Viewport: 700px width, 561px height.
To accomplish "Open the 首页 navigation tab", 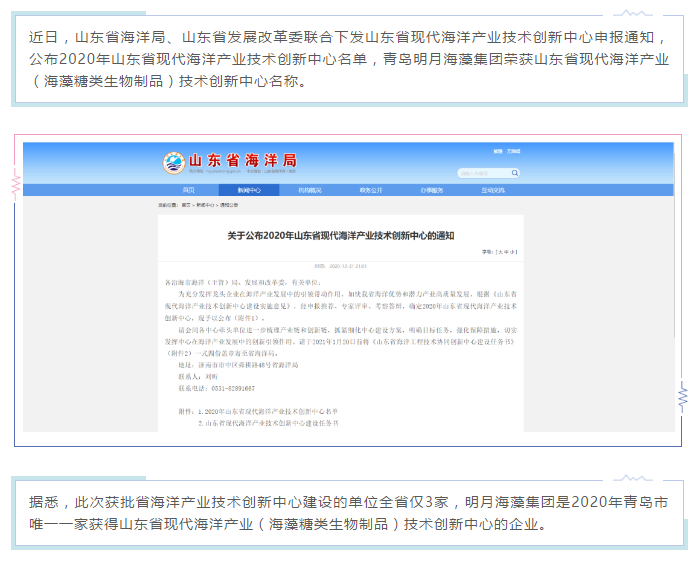I will (x=188, y=190).
